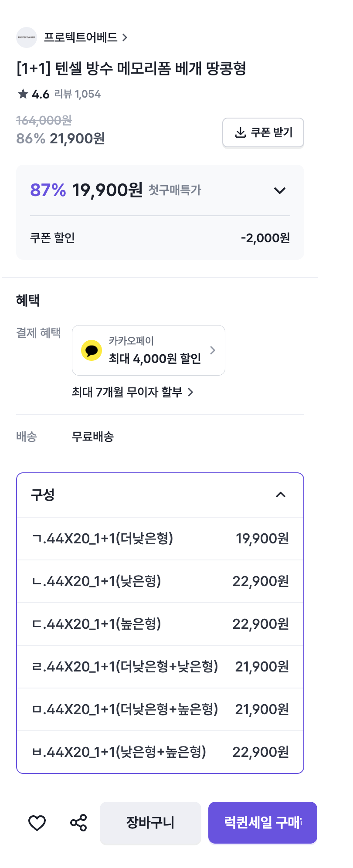The width and height of the screenshot is (353, 868).
Task: Open the 프로텍트어베드 brand store link
Action: tap(85, 37)
